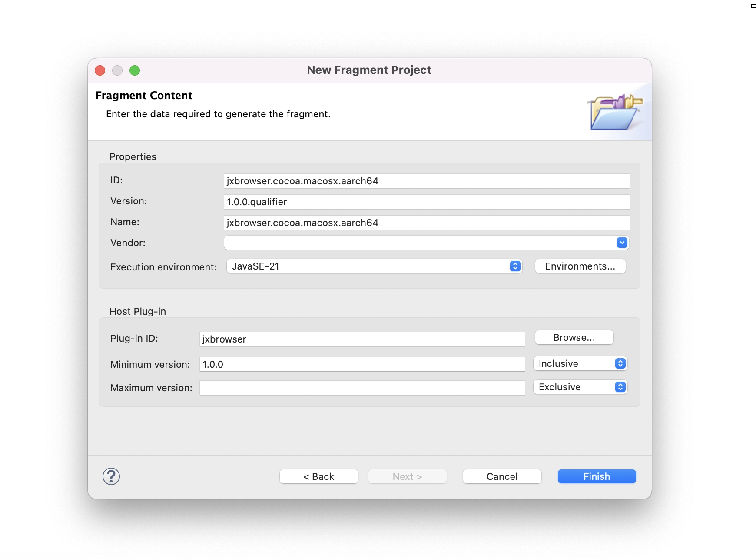756x559 pixels.
Task: Focus the Minimum version field
Action: click(x=362, y=364)
